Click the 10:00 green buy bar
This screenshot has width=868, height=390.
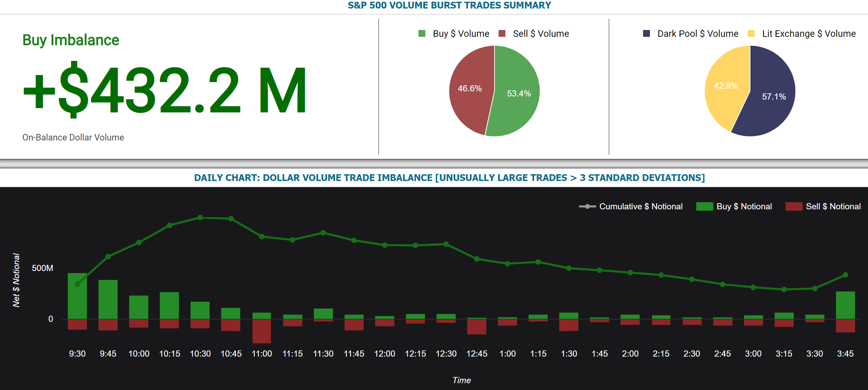tap(139, 307)
